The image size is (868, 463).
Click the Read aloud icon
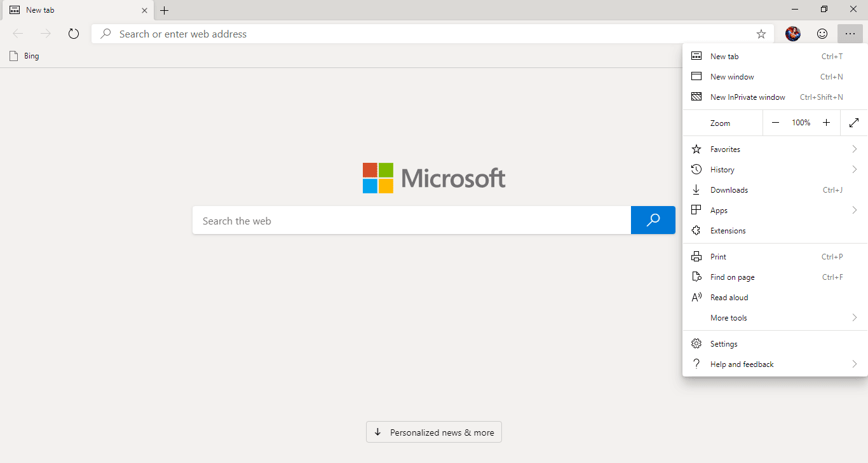pos(696,297)
